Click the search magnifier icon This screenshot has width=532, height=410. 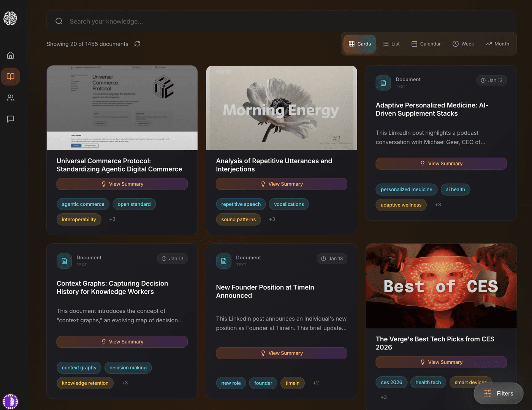click(x=59, y=21)
